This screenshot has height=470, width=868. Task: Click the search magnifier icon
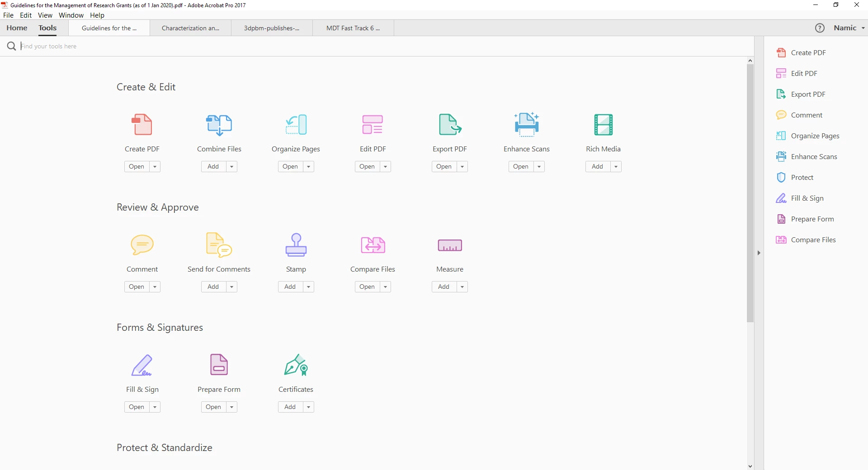point(11,46)
